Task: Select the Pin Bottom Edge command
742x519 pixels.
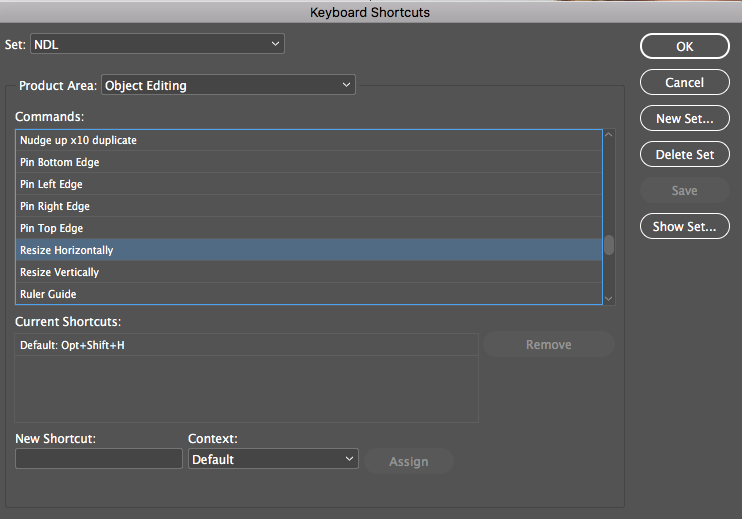Action: point(60,162)
